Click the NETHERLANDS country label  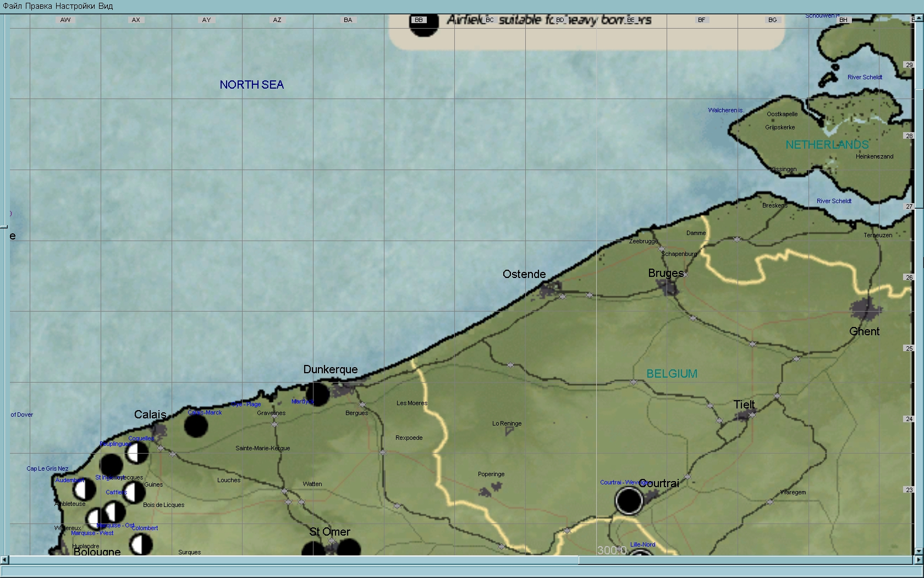tap(827, 145)
